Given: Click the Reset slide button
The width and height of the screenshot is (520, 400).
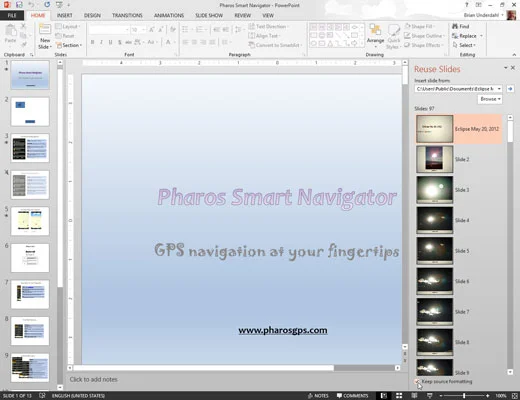Looking at the screenshot, I should coord(65,36).
